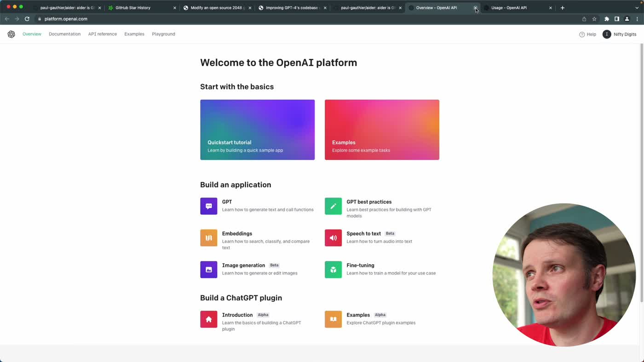Open the API reference nav link

coord(103,34)
